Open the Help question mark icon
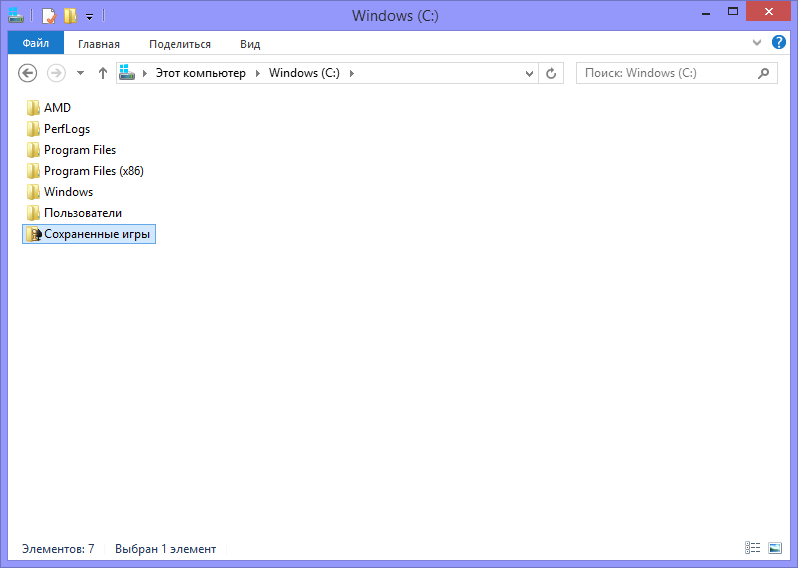Screen dimensions: 798x568 (779, 42)
